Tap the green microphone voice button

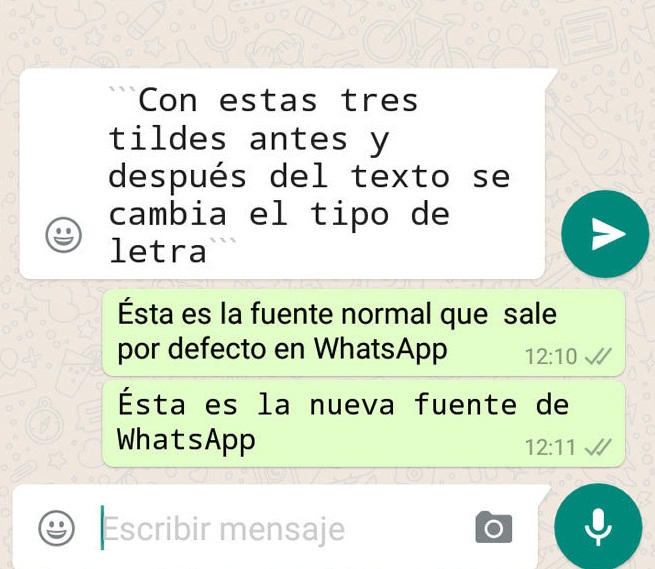(598, 527)
